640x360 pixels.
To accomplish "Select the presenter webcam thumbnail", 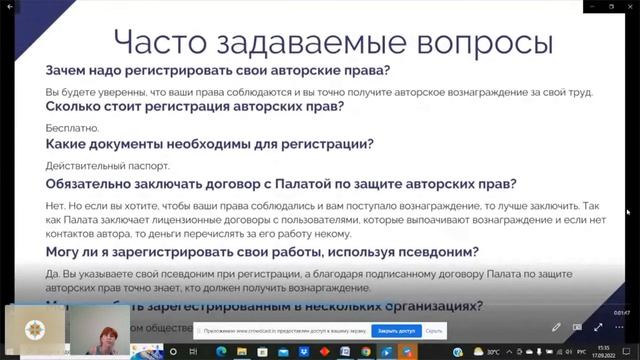I will coord(100,330).
